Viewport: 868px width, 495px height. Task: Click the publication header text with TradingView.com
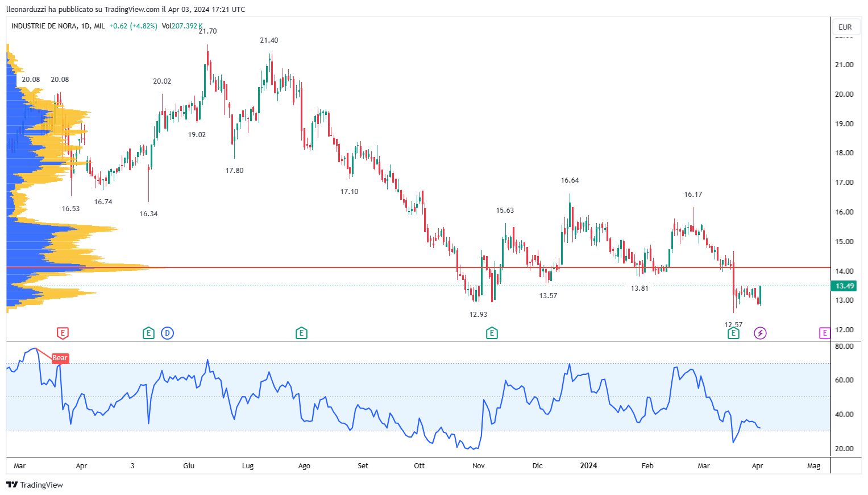coord(126,9)
